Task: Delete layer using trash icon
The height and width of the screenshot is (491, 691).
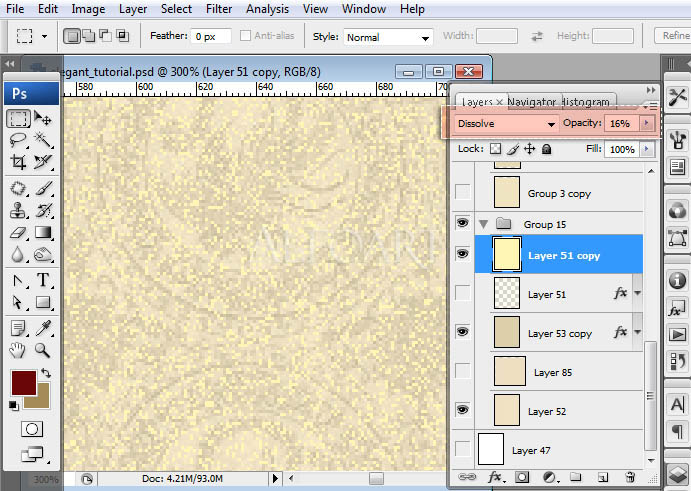Action: tap(630, 477)
